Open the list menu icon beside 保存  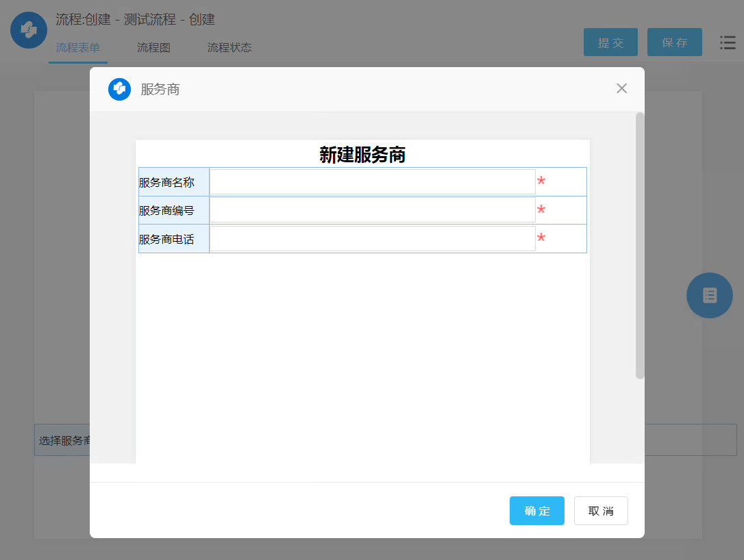(728, 42)
